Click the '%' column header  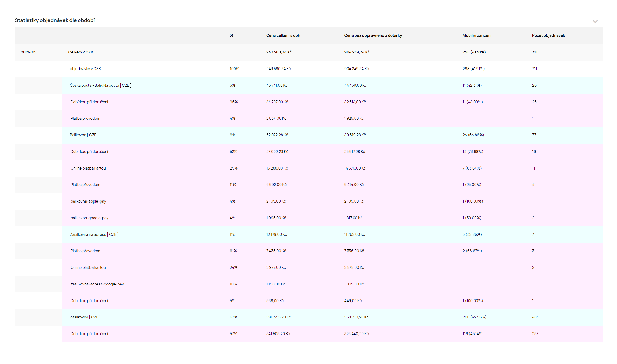pyautogui.click(x=231, y=36)
